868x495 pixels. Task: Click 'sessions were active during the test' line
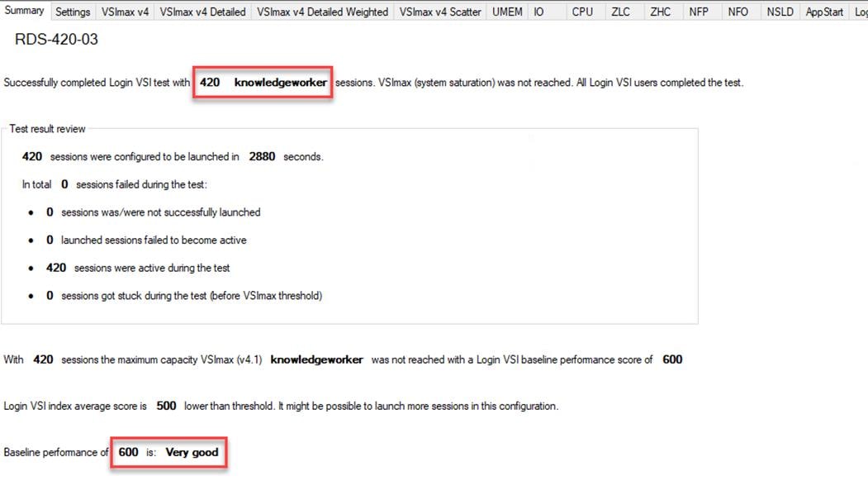point(152,268)
